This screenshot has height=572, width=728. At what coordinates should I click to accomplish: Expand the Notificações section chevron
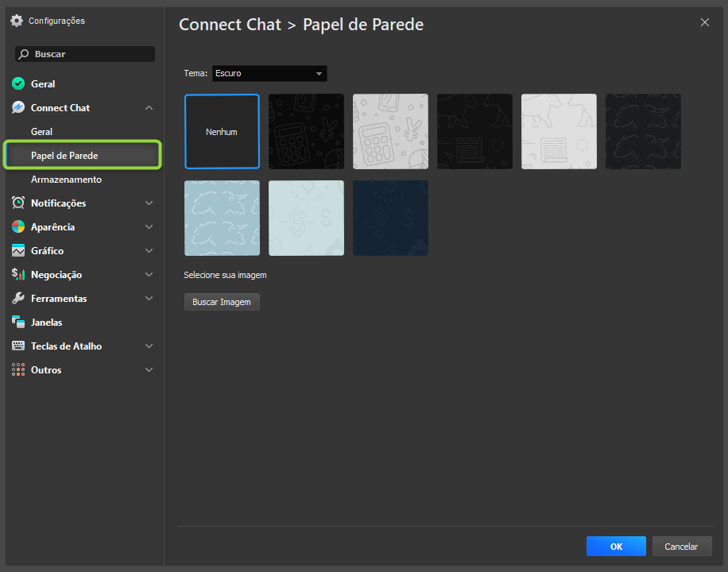149,203
